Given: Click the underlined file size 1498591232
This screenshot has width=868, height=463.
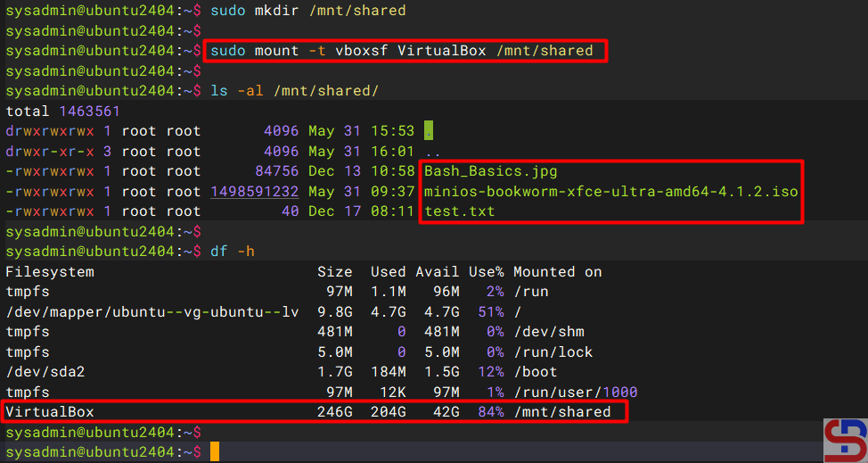Looking at the screenshot, I should [x=254, y=191].
